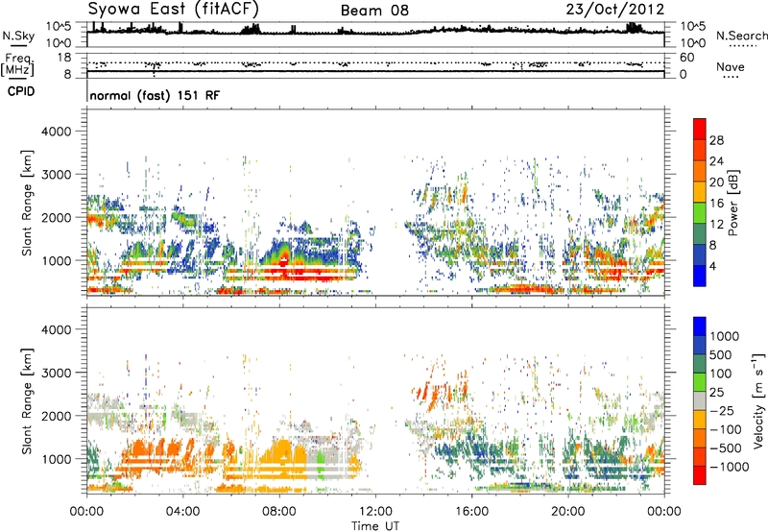Click the 500 label on the velocity colorbar

[721, 355]
